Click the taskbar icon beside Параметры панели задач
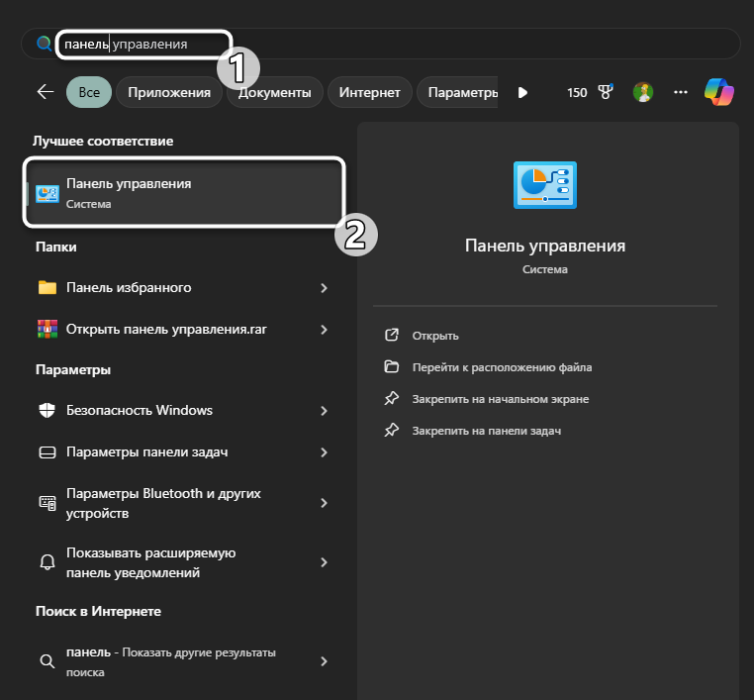Screen dimensions: 754x700 coord(47,452)
